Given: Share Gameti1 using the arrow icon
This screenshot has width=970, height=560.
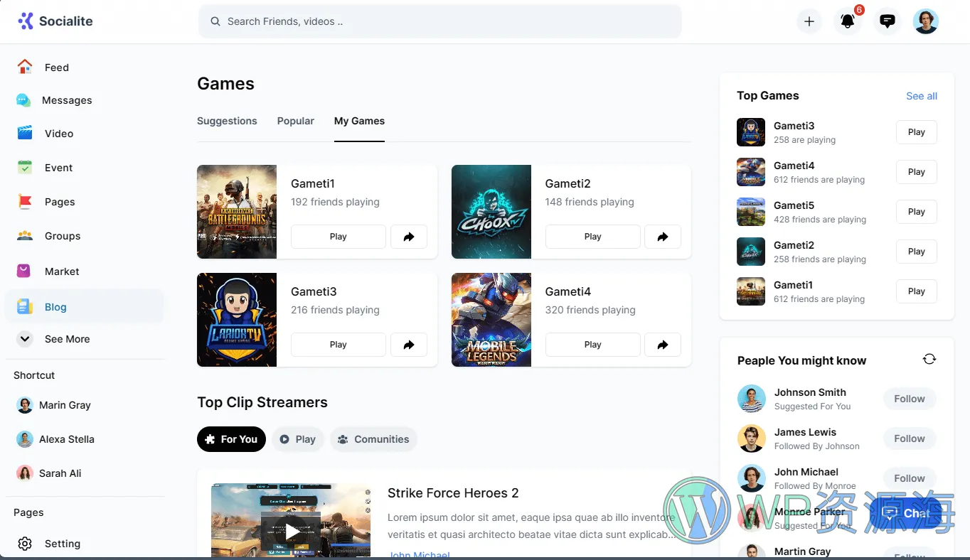Looking at the screenshot, I should tap(409, 237).
